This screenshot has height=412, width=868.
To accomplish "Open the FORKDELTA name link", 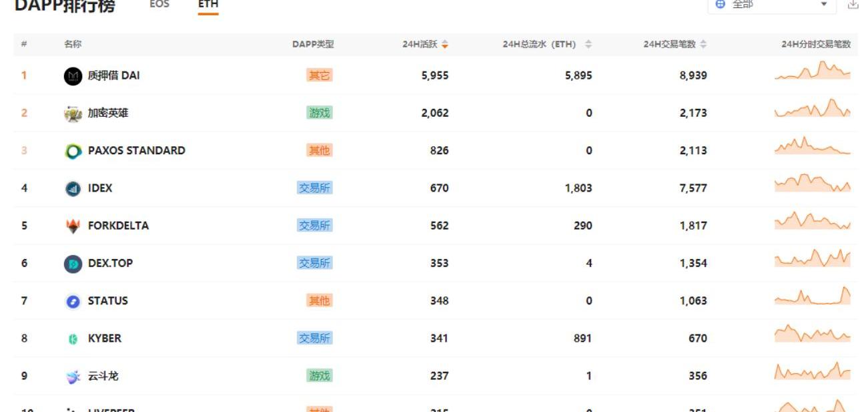I will 118,225.
